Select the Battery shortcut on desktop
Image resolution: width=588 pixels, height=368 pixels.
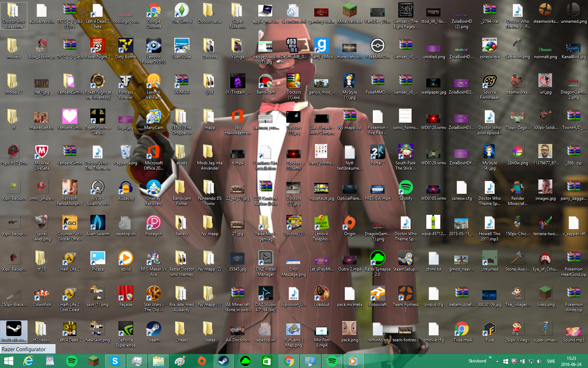[182, 226]
